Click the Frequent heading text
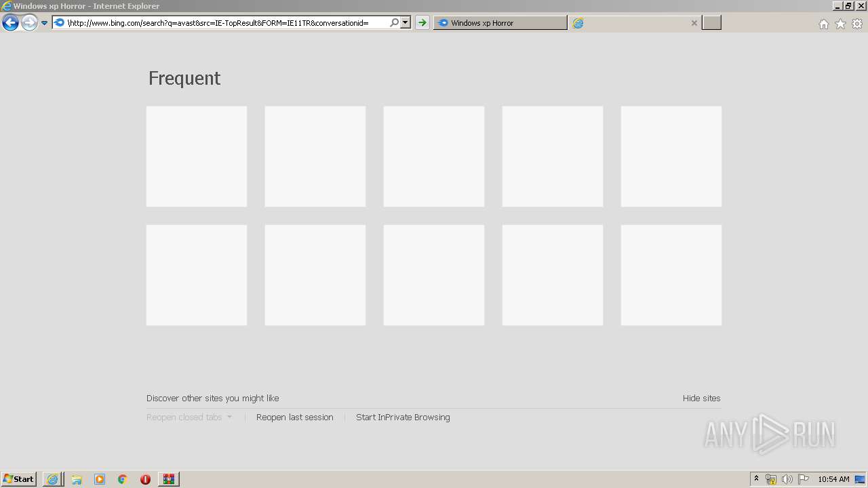This screenshot has height=488, width=868. pyautogui.click(x=184, y=79)
